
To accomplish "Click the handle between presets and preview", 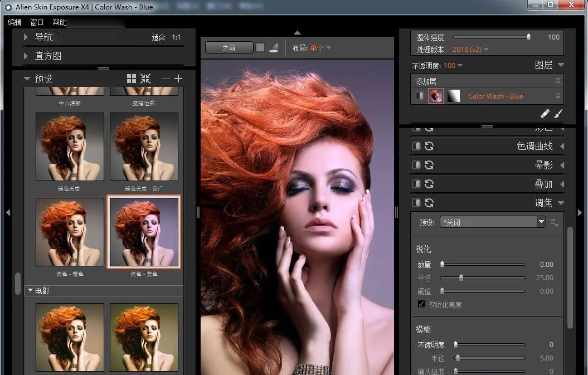I will 198,212.
